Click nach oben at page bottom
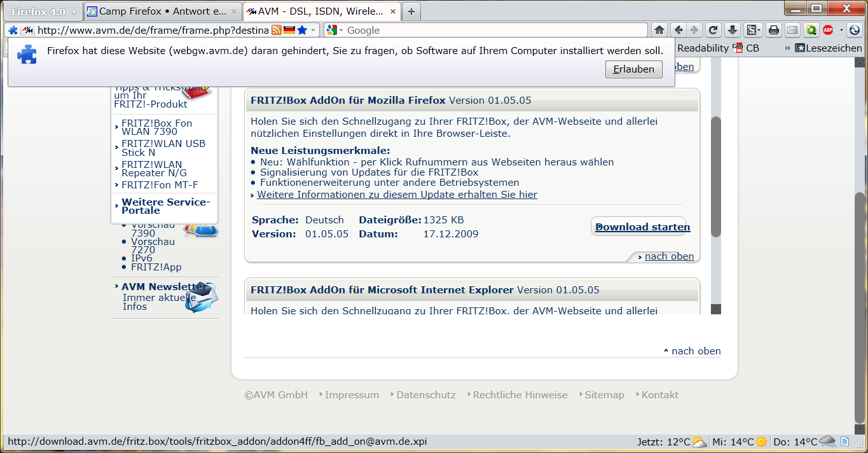Viewport: 868px width, 453px height. 696,351
